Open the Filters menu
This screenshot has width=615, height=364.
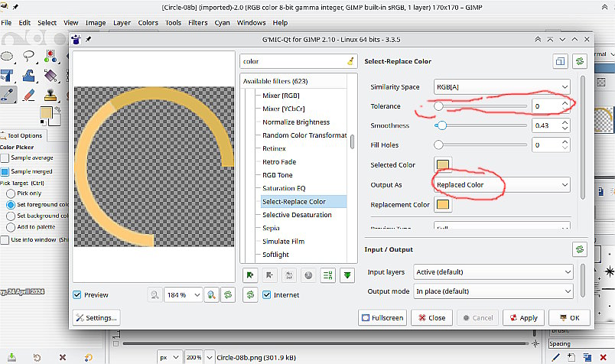pos(197,23)
